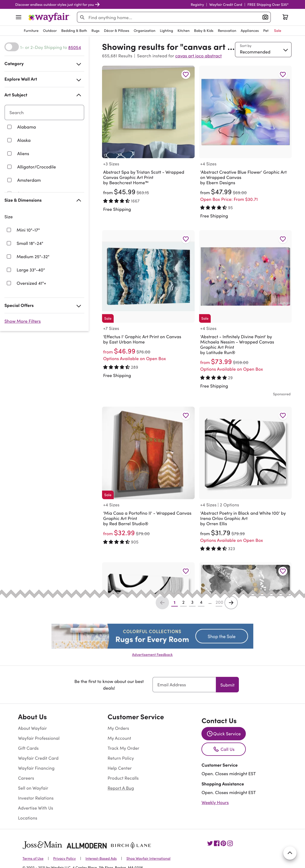The width and height of the screenshot is (305, 868).
Task: Go to next results page with arrow icon
Action: (231, 602)
